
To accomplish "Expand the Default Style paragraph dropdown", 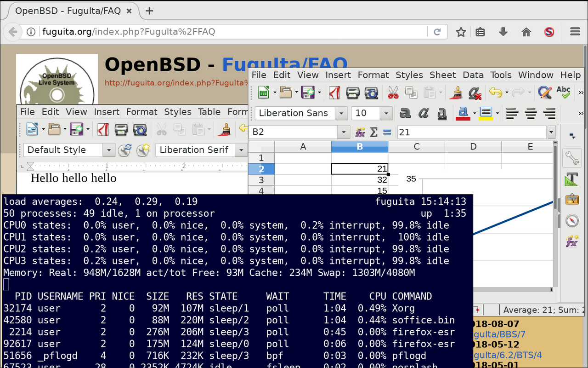I will pyautogui.click(x=109, y=150).
